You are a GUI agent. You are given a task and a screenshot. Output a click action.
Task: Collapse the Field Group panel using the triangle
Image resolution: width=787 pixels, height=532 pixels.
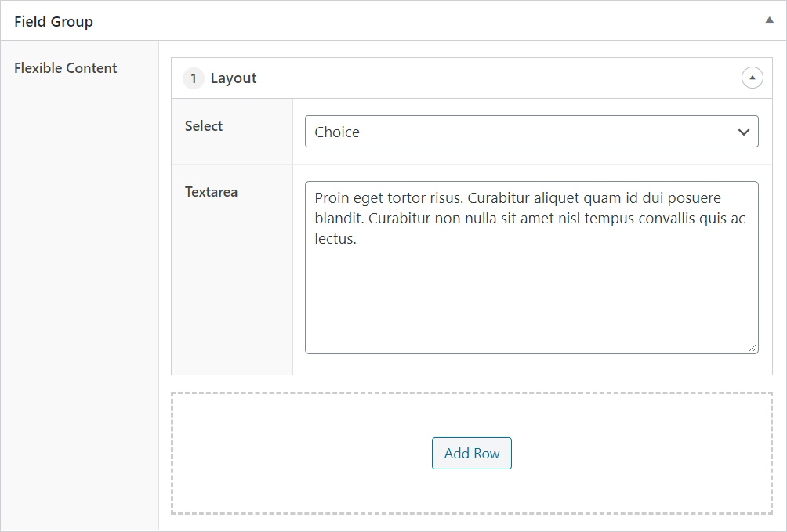click(769, 20)
